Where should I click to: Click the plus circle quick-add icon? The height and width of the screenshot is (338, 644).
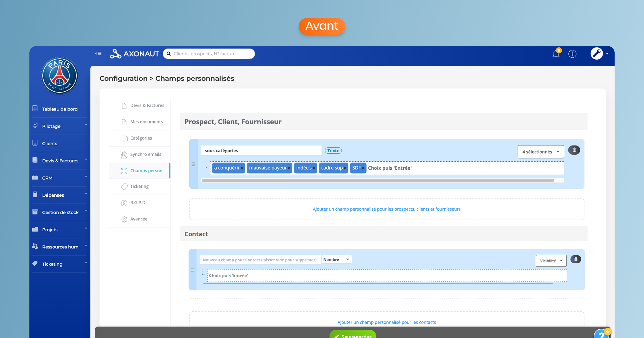572,54
